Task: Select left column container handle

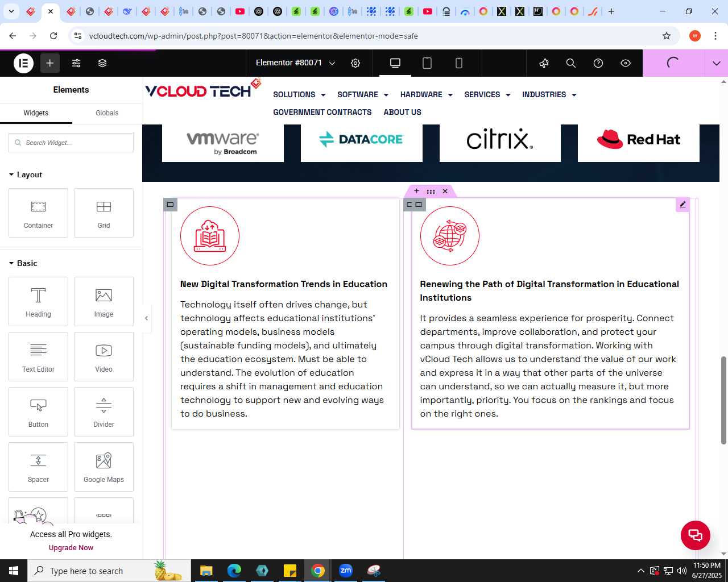Action: pos(170,205)
